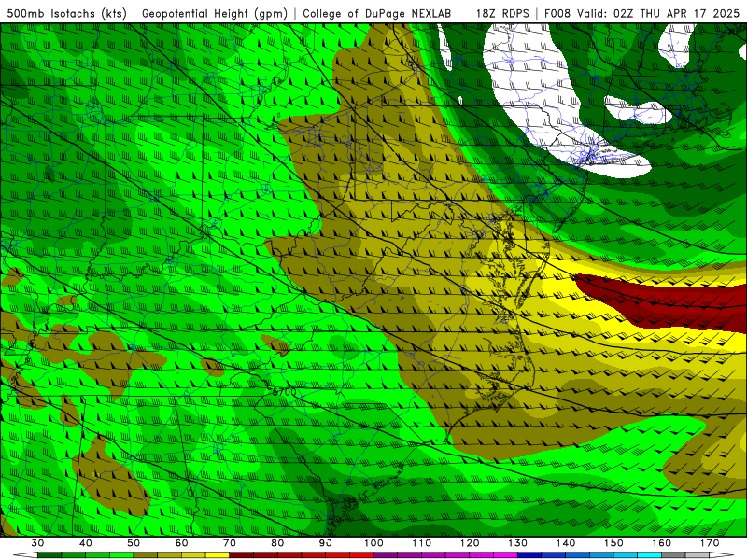Viewport: 747px width, 560px height.
Task: Click the '140' value on the color scale
Action: pyautogui.click(x=566, y=543)
